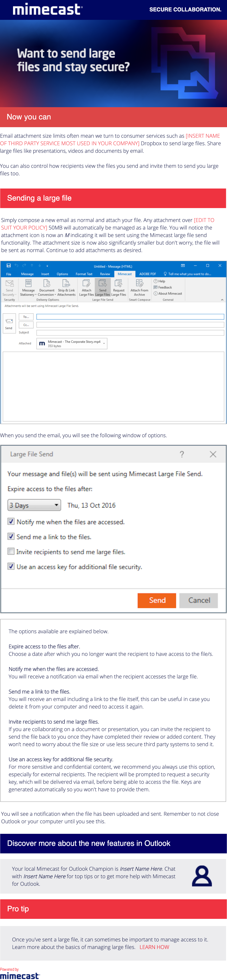Click the Cancel button in dialog

[x=199, y=600]
